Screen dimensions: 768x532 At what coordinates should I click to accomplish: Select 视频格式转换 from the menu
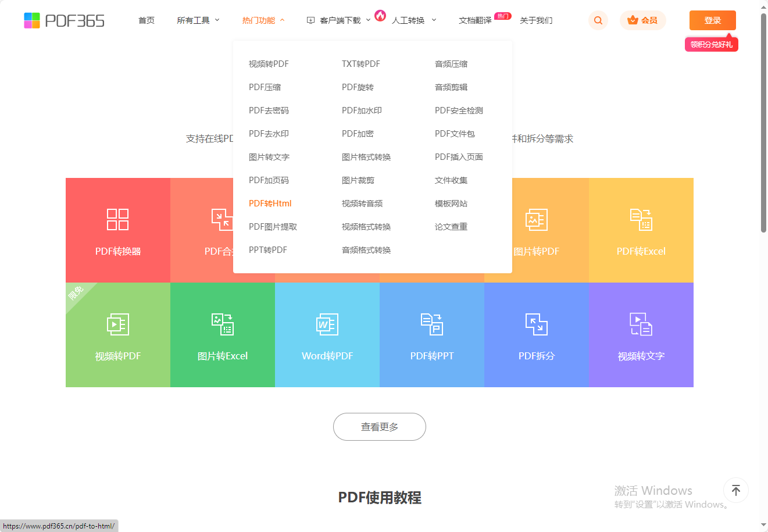click(366, 227)
